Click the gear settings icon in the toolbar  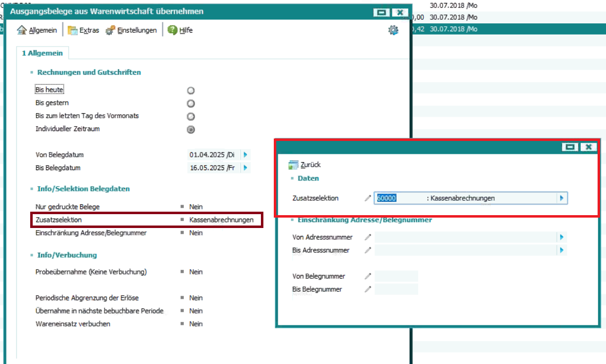click(393, 30)
